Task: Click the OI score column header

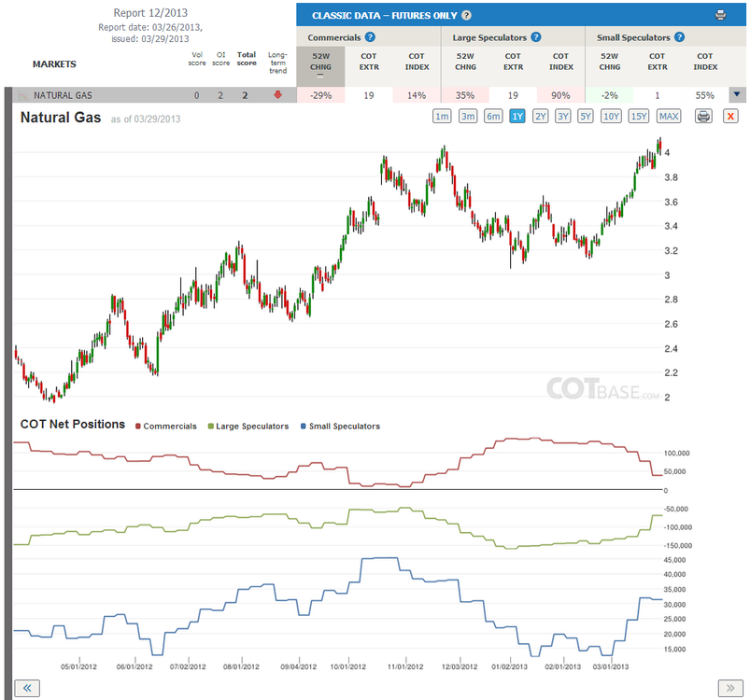Action: point(221,59)
